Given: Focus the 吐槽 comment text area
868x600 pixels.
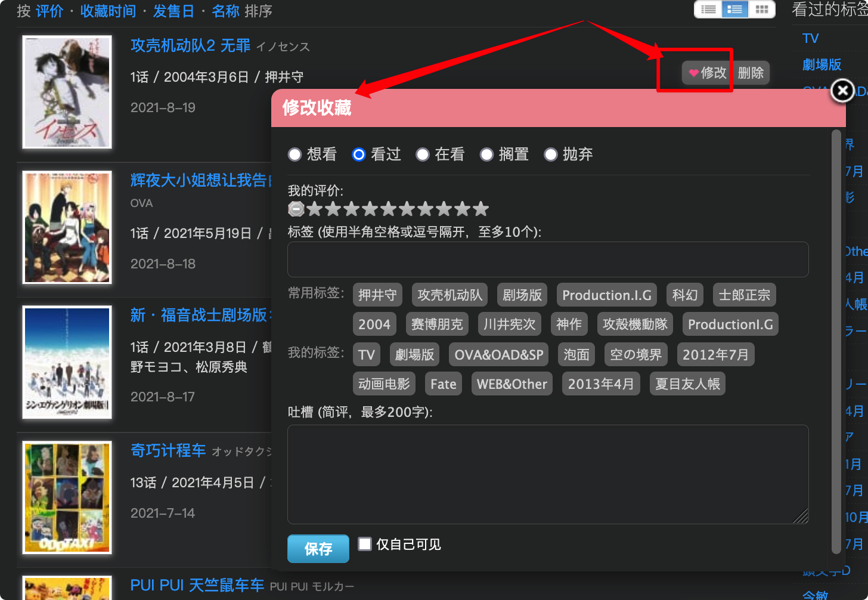Looking at the screenshot, I should tap(548, 474).
